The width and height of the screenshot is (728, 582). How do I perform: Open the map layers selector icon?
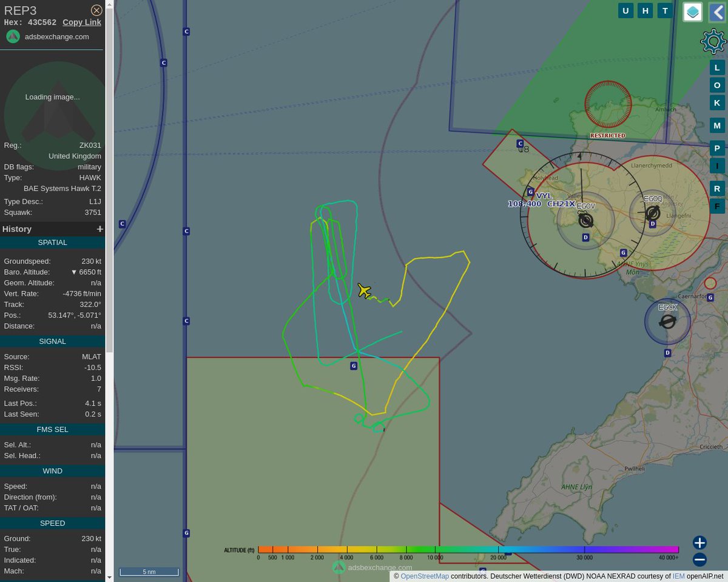[692, 12]
